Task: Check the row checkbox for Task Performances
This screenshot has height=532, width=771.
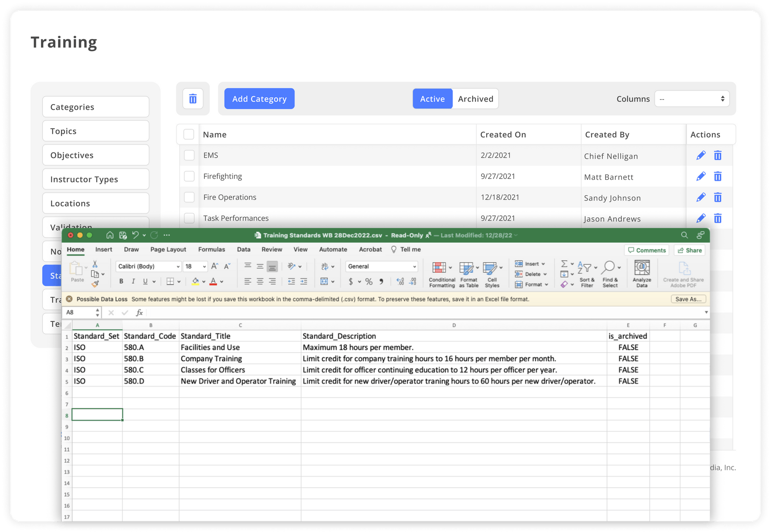Action: (x=189, y=218)
